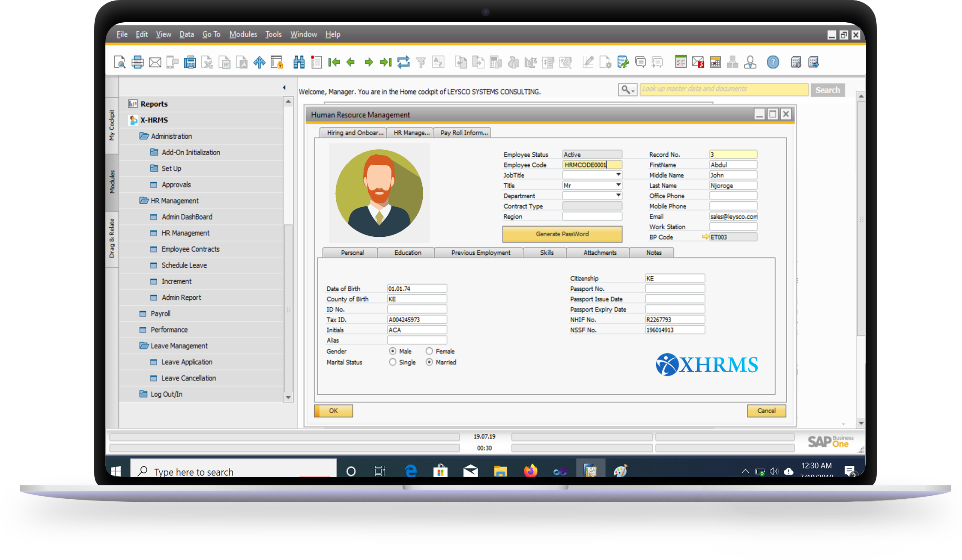Image resolution: width=962 pixels, height=560 pixels.
Task: Go to the next record (green right arrow)
Action: click(368, 63)
